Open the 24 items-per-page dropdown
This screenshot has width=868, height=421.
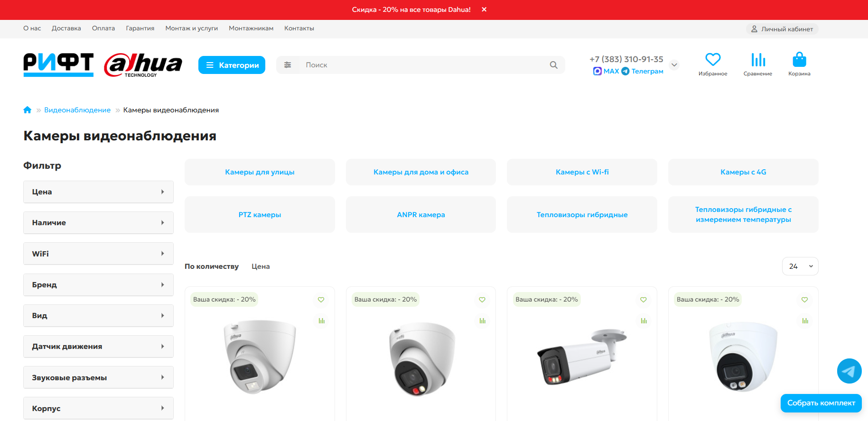(800, 266)
